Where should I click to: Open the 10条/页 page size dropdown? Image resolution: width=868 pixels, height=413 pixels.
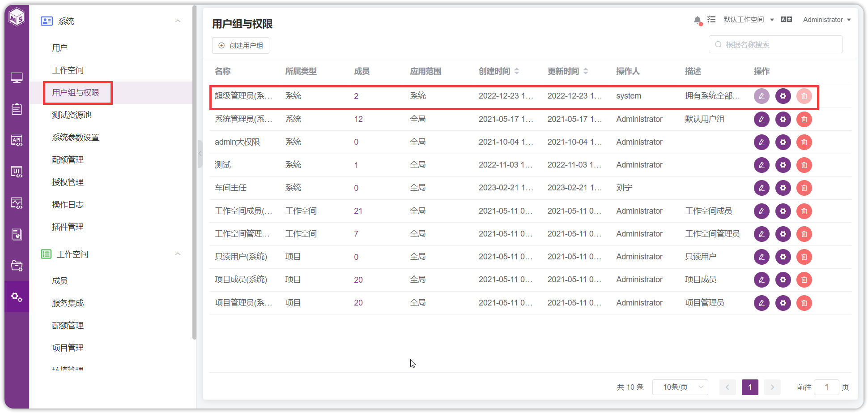tap(680, 387)
